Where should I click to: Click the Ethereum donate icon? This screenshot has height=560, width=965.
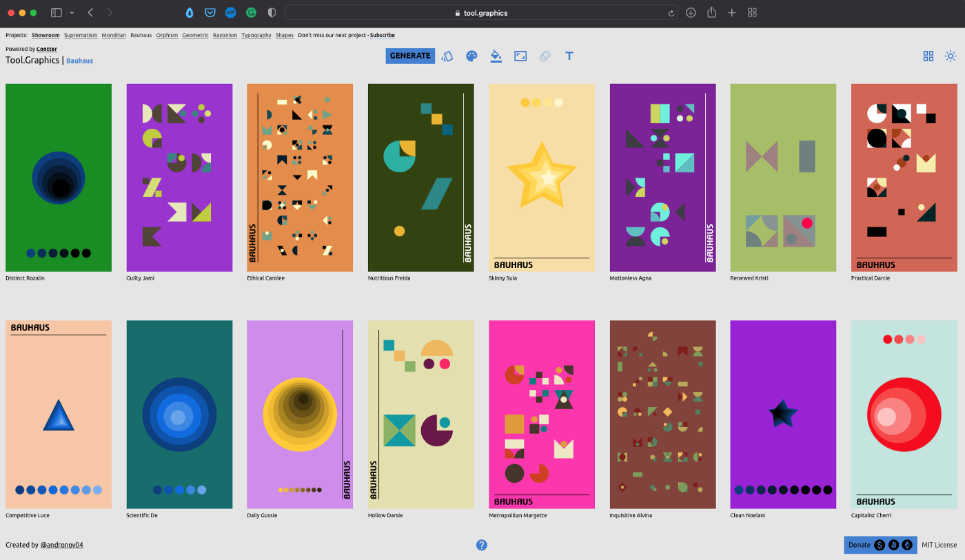[x=907, y=545]
